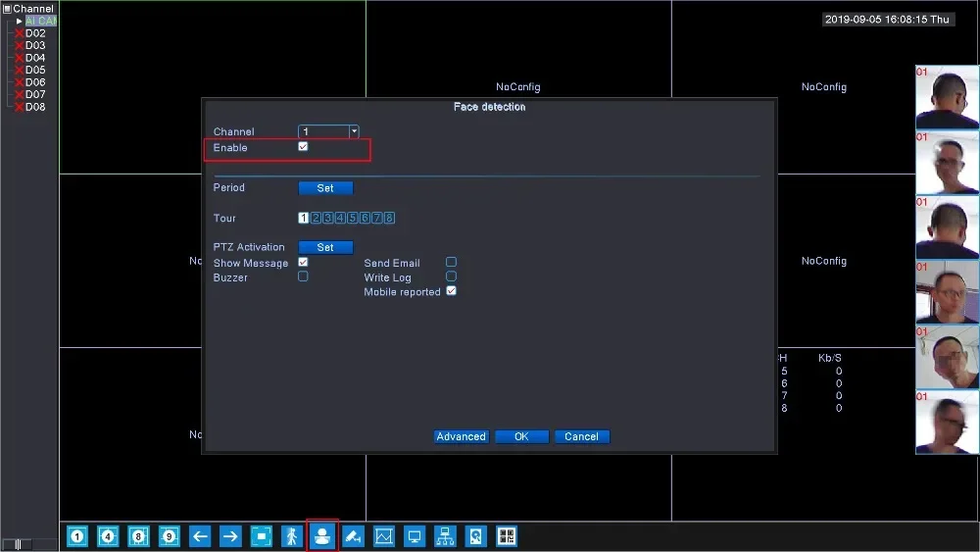Screen dimensions: 980x552
Task: Click the Period Set button
Action: click(x=325, y=187)
